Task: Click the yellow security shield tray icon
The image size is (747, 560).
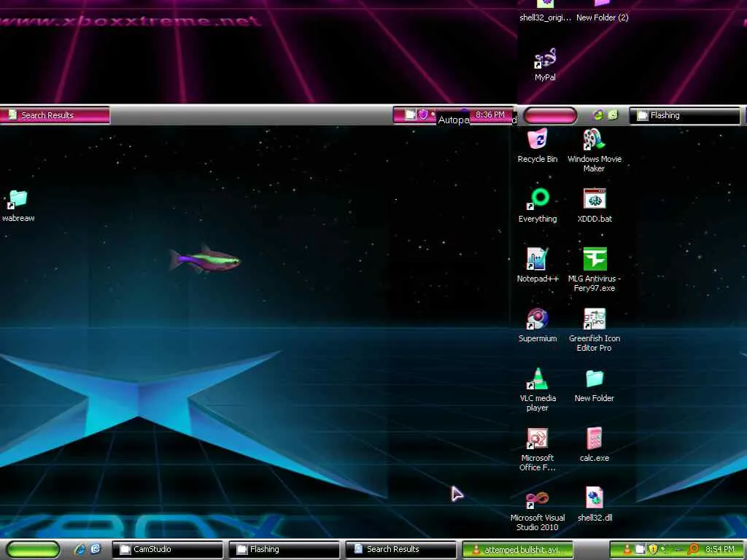Action: pyautogui.click(x=653, y=550)
